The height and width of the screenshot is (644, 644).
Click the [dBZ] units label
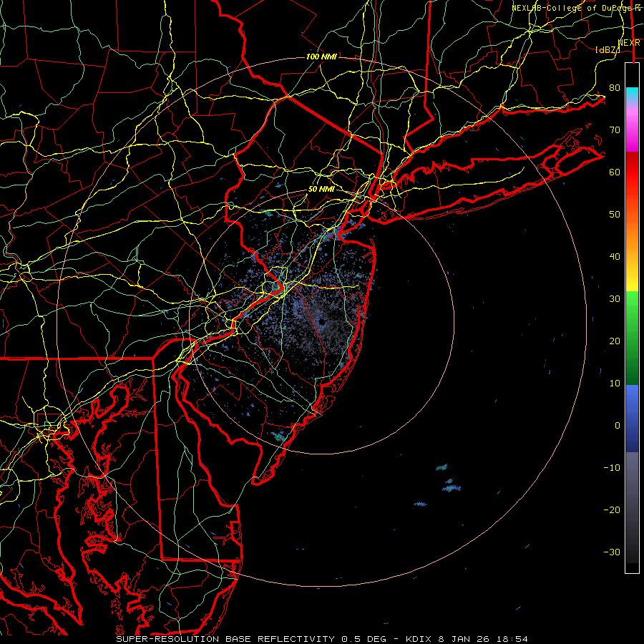(x=608, y=49)
